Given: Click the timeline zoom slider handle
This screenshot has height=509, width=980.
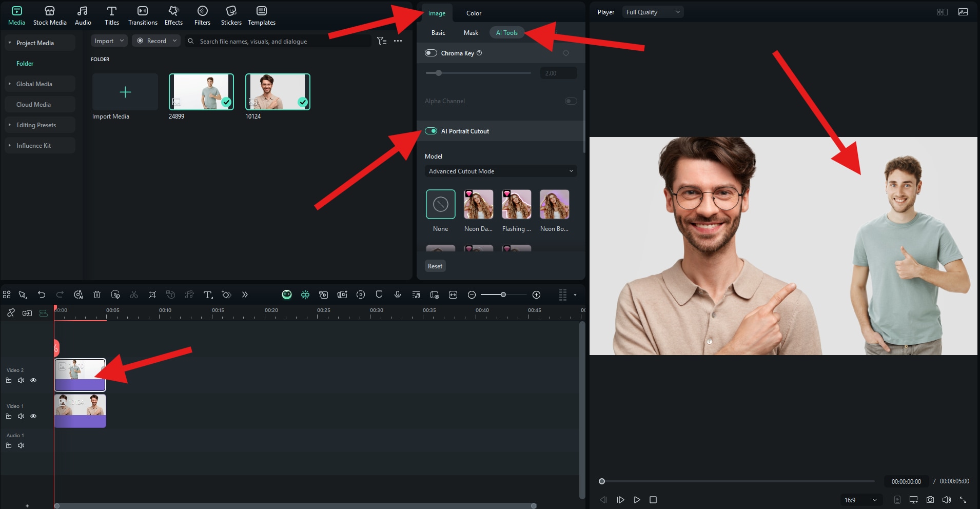Looking at the screenshot, I should [503, 295].
